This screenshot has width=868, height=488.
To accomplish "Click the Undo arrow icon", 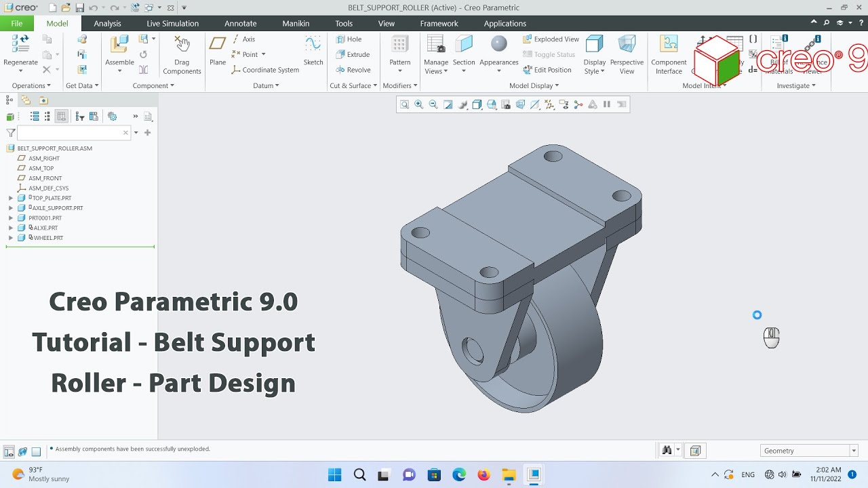I will [93, 8].
